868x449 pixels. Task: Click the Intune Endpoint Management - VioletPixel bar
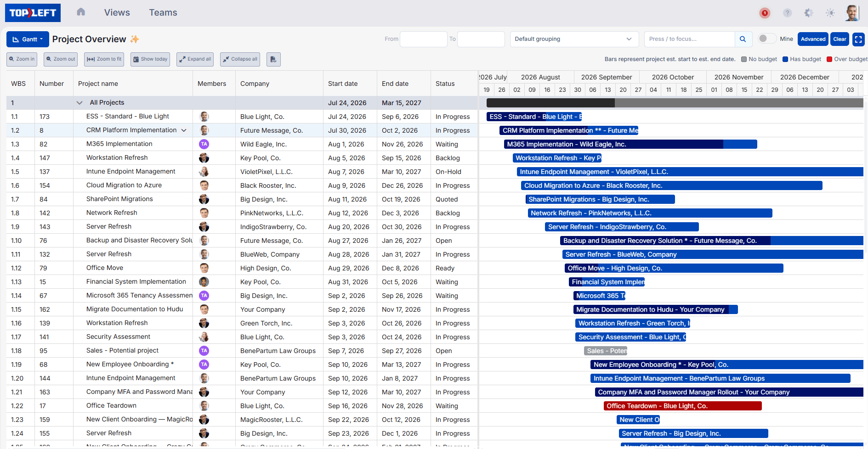pyautogui.click(x=690, y=172)
